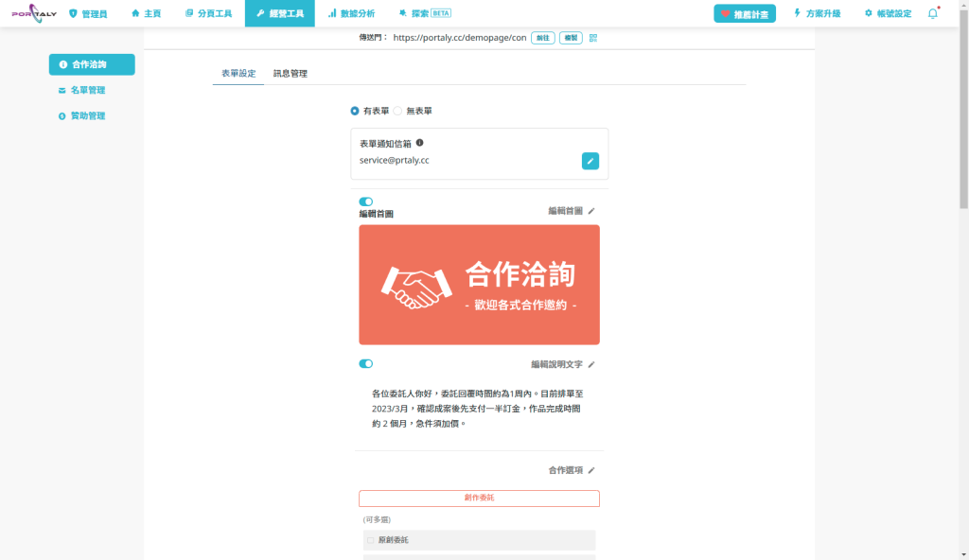
Task: Check the 原創委託 checkbox
Action: tap(370, 540)
